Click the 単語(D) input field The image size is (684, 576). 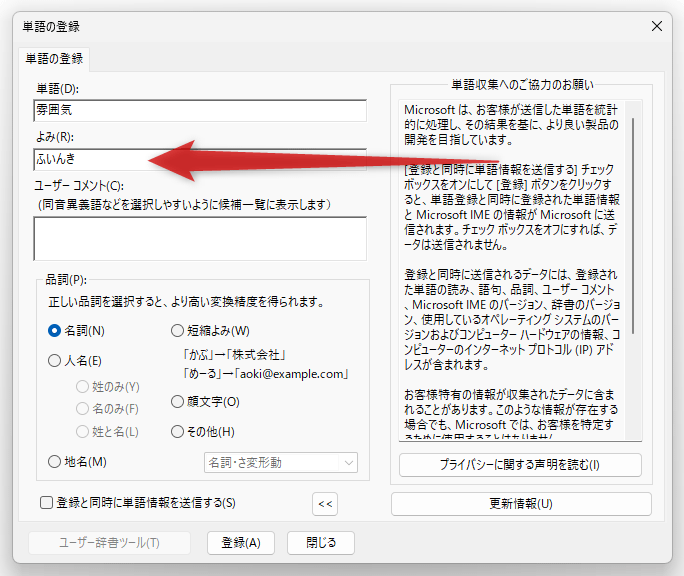pos(200,110)
